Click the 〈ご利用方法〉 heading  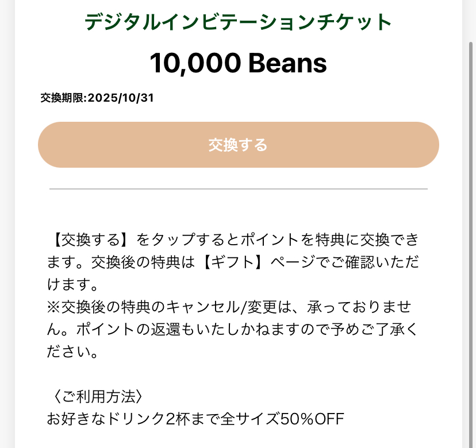(x=94, y=396)
